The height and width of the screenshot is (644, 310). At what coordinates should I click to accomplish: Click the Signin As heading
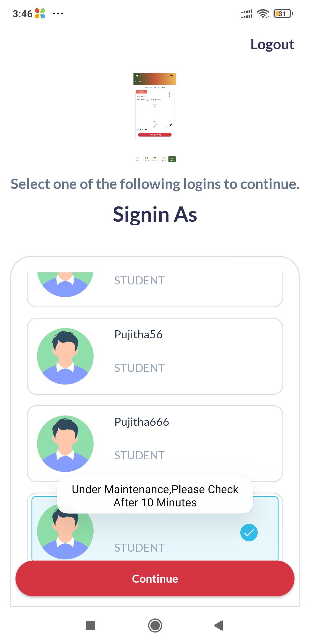[155, 214]
